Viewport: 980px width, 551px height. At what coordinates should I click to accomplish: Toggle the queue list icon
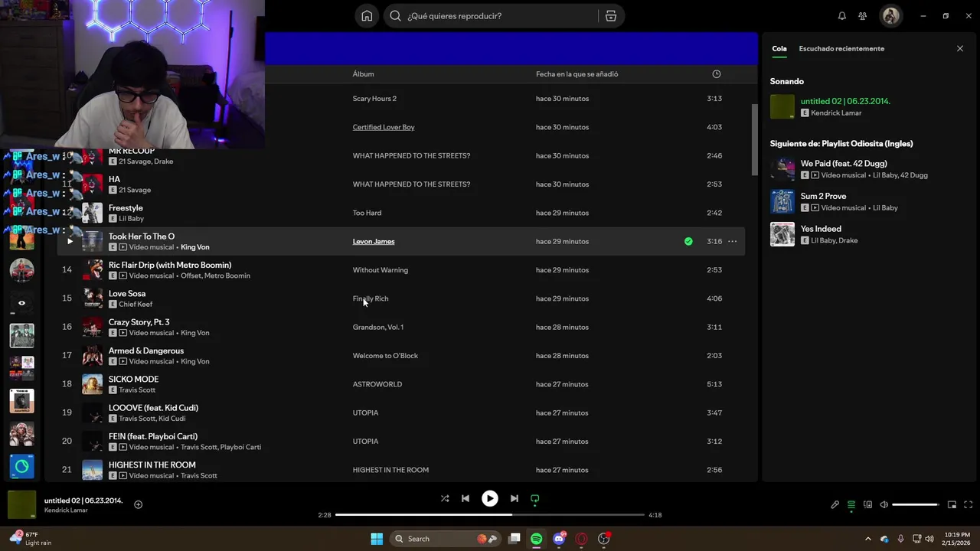click(x=851, y=505)
